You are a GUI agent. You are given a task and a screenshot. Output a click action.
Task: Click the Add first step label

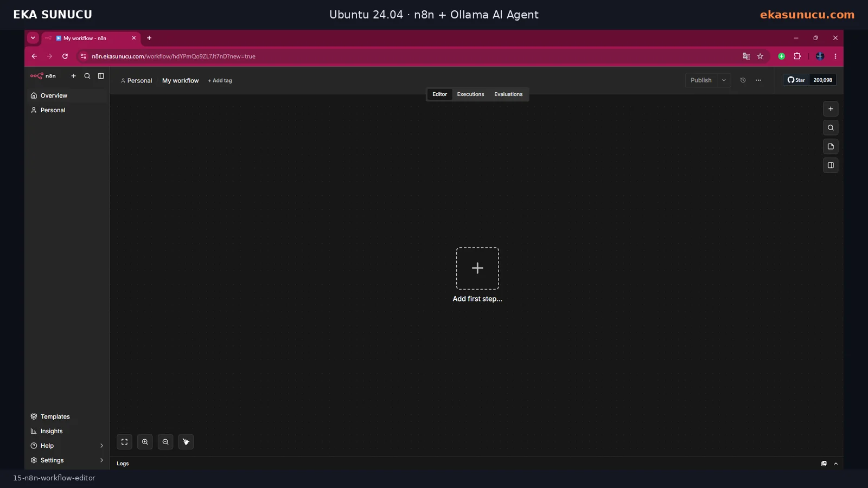[477, 299]
